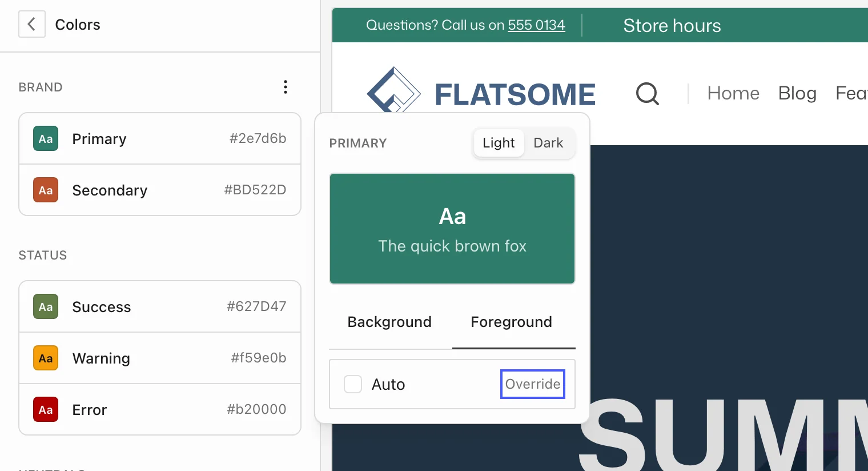Open the Warning status color row
The image size is (868, 471).
coord(160,358)
